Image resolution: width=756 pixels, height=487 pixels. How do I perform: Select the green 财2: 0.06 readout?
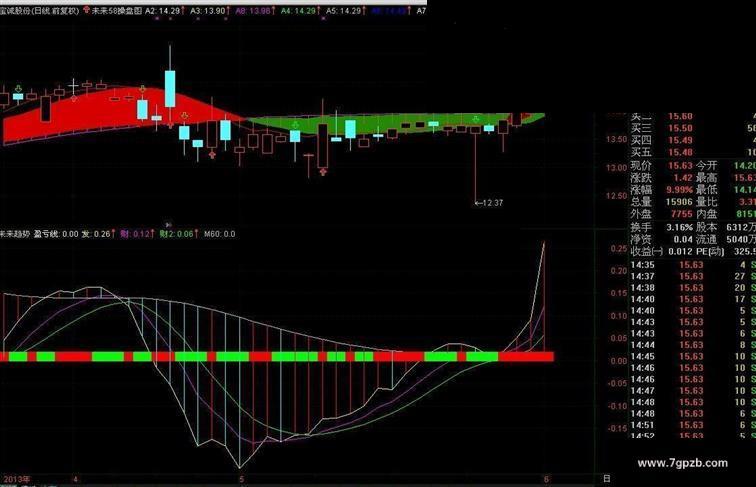[x=176, y=234]
